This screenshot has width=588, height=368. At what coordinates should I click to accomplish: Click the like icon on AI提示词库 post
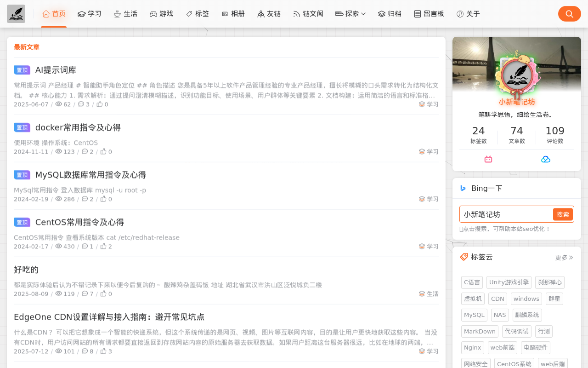click(x=100, y=104)
